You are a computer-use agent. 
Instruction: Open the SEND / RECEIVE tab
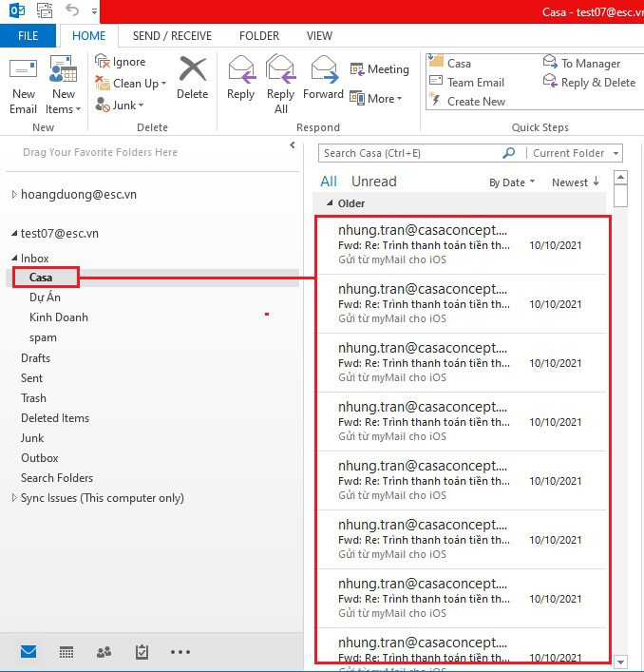pos(172,35)
